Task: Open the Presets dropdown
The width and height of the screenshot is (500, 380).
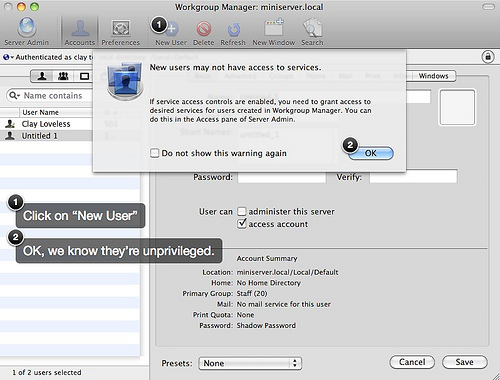Action: click(x=250, y=363)
